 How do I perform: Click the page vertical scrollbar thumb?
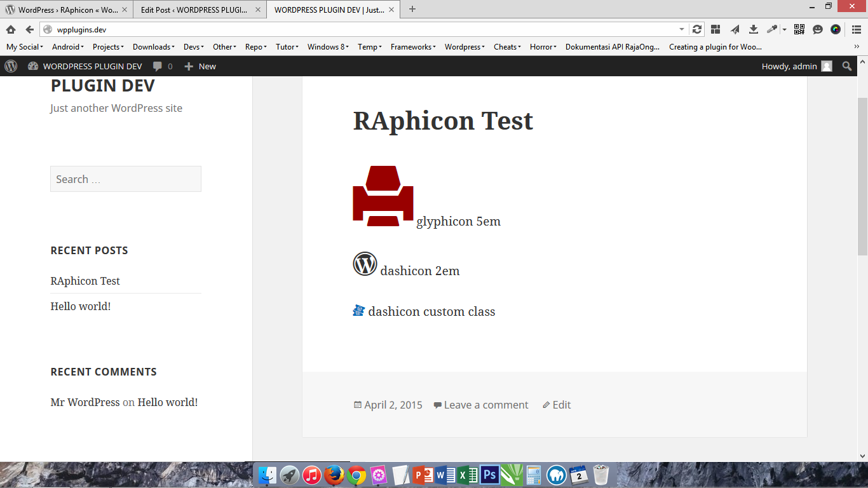[x=862, y=176]
